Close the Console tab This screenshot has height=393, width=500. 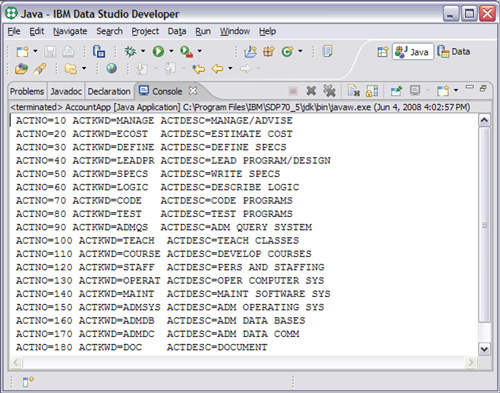tap(193, 91)
